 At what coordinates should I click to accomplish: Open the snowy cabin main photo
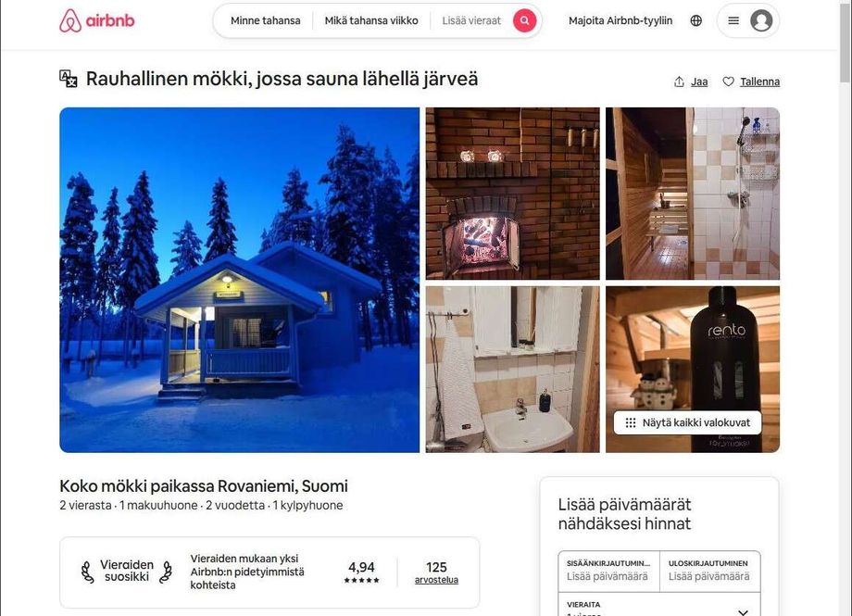point(239,280)
